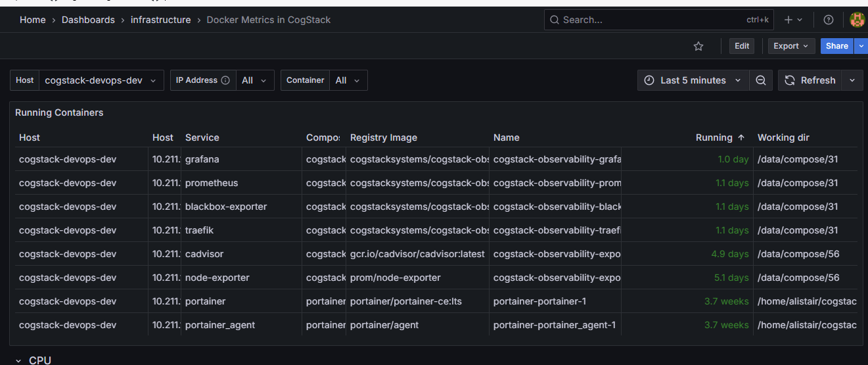Click the cogstack-observability-black name cell
The image size is (868, 365).
point(555,207)
